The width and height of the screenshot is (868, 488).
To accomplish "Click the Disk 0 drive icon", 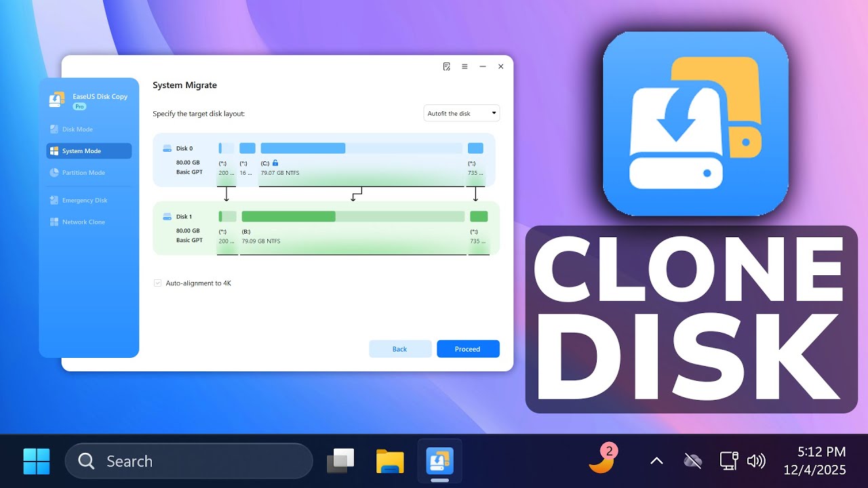I will (x=167, y=148).
